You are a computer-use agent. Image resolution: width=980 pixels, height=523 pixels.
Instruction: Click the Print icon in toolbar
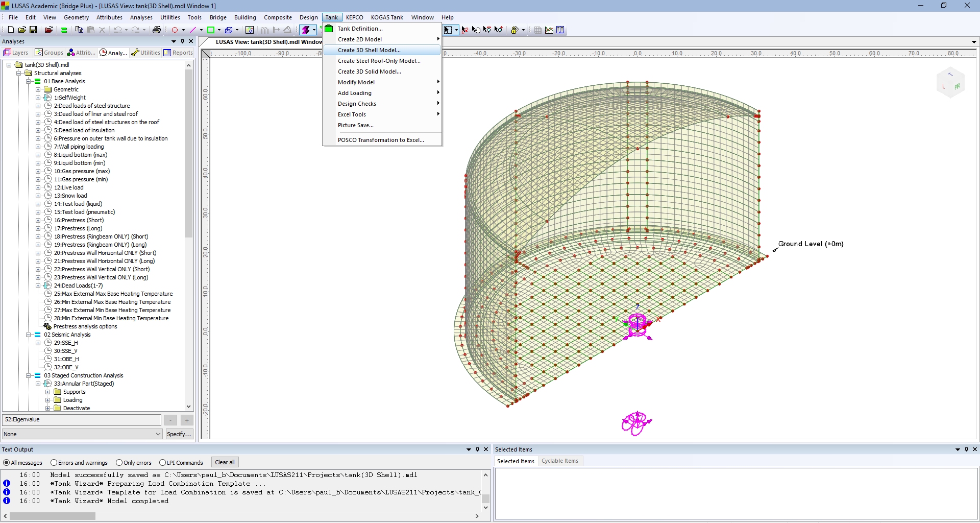tap(157, 30)
